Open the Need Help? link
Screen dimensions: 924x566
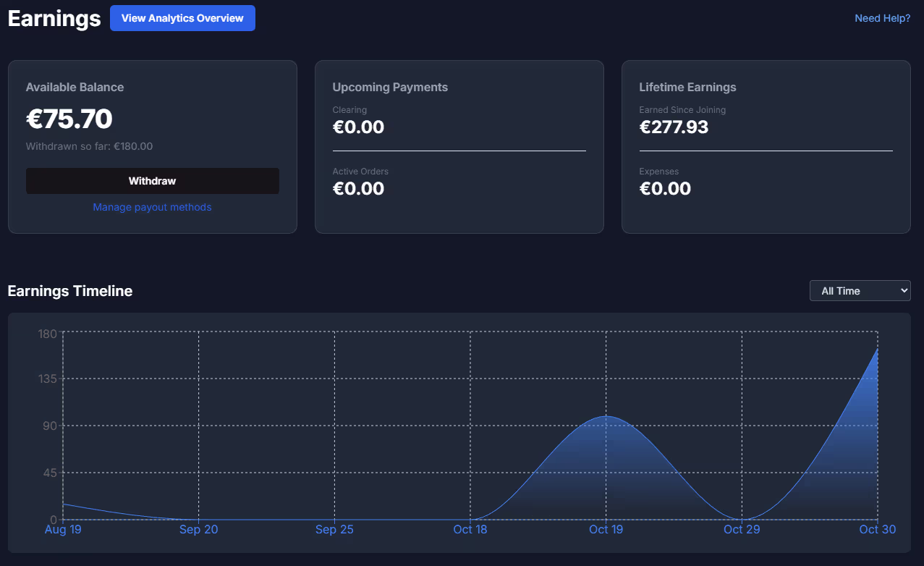pyautogui.click(x=881, y=17)
